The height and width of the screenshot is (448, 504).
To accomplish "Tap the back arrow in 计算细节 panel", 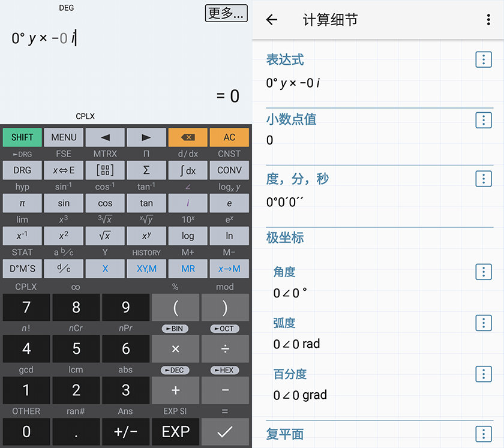I will click(272, 20).
